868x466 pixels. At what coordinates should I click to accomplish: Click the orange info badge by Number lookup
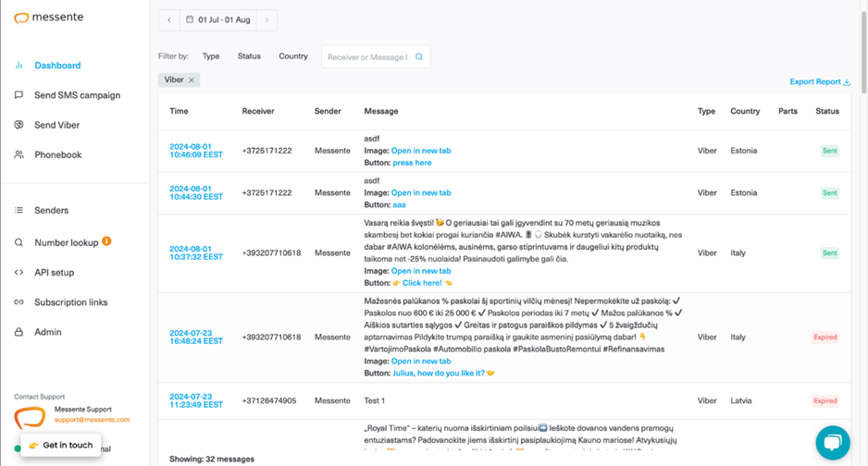click(106, 241)
